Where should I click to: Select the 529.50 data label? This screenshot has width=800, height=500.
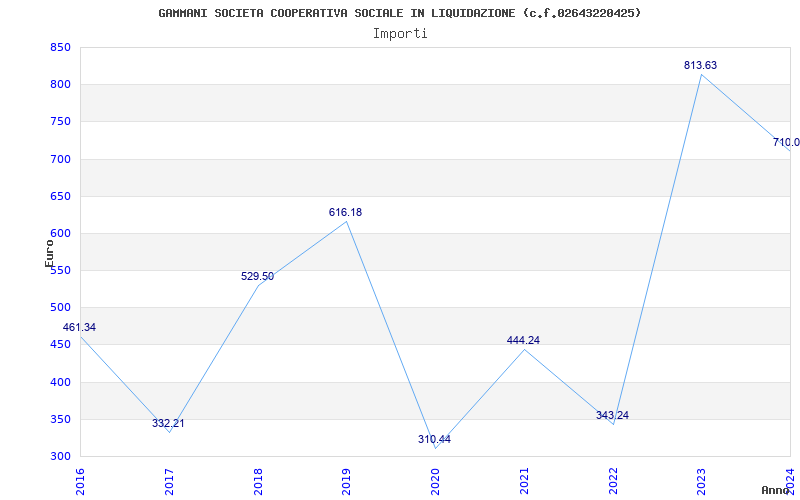tap(257, 277)
